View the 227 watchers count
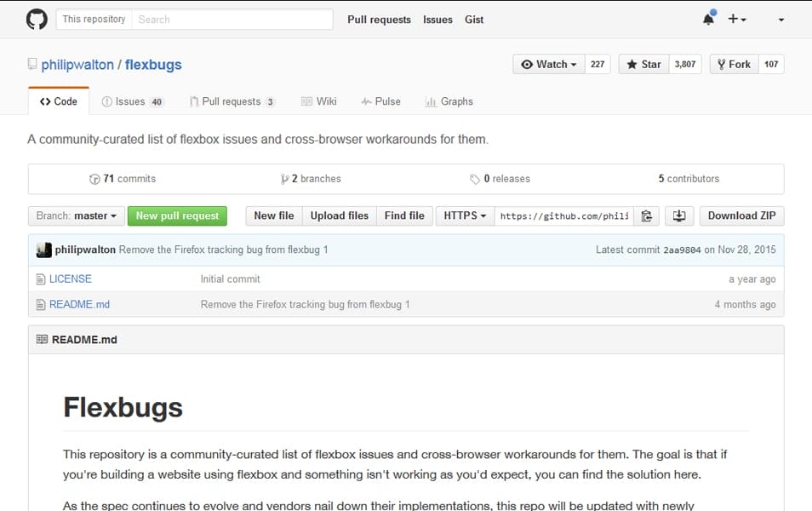Screen dimensions: 812x511 tap(598, 64)
